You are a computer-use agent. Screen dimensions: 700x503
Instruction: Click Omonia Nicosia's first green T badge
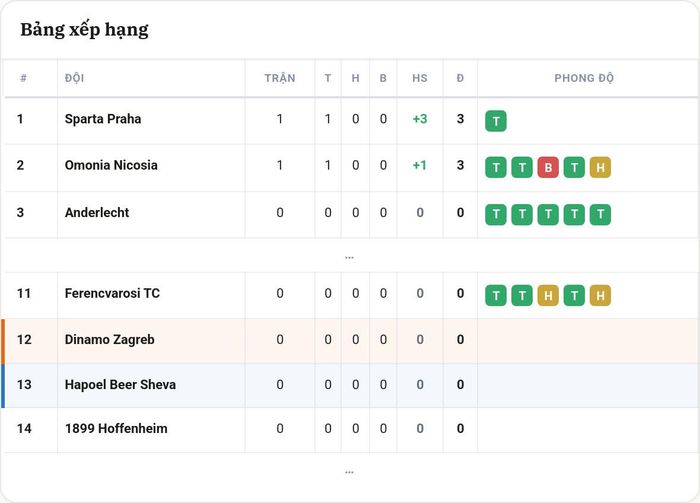click(x=496, y=167)
